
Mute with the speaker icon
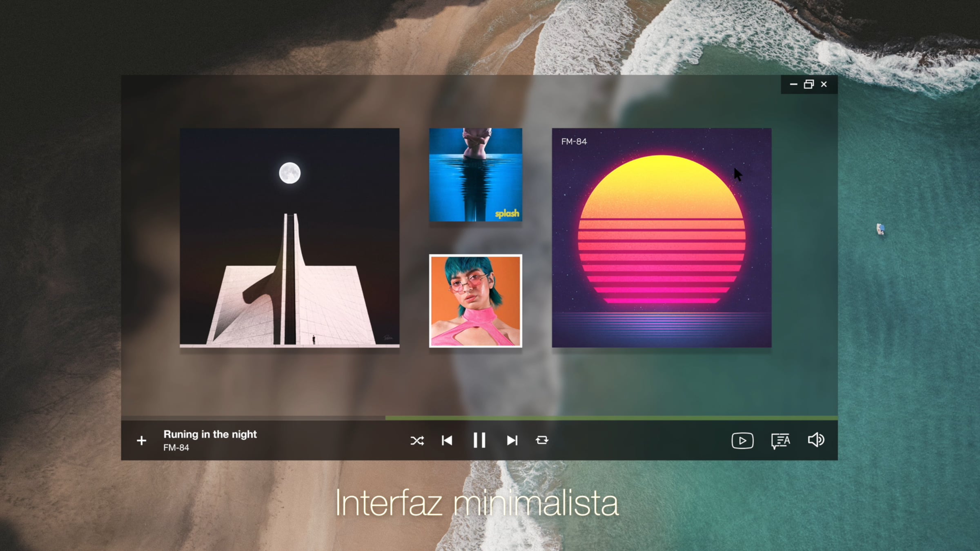pyautogui.click(x=816, y=440)
